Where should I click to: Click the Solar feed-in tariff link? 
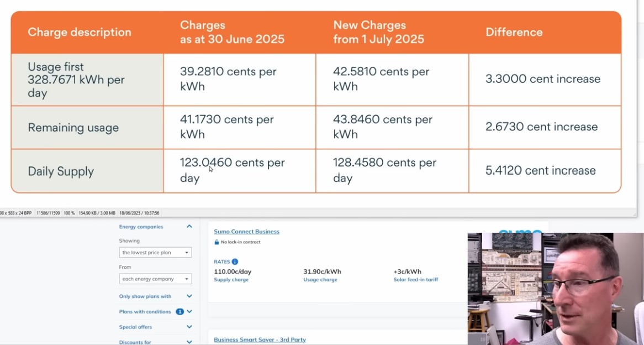(416, 280)
